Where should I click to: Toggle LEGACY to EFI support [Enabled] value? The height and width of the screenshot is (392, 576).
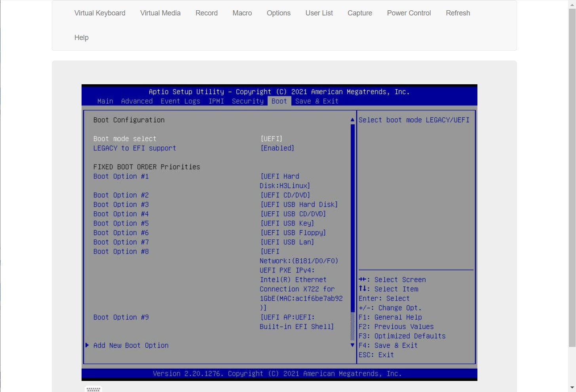pos(277,148)
